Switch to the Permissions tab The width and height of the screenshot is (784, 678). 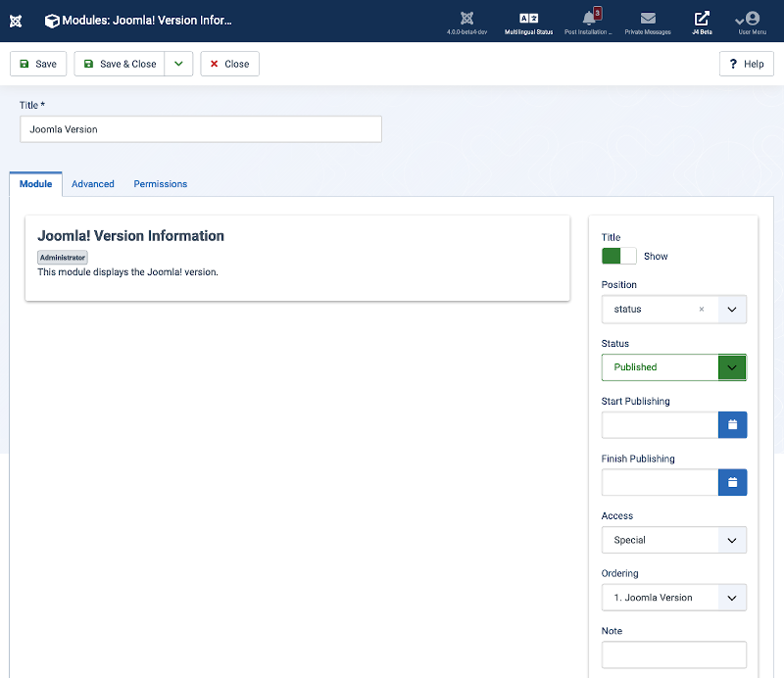(161, 184)
